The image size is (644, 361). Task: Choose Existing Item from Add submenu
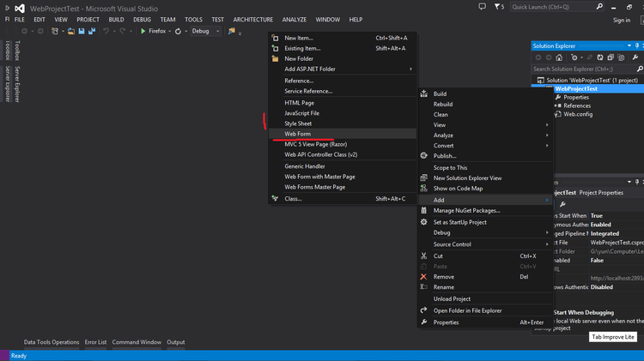coord(342,48)
